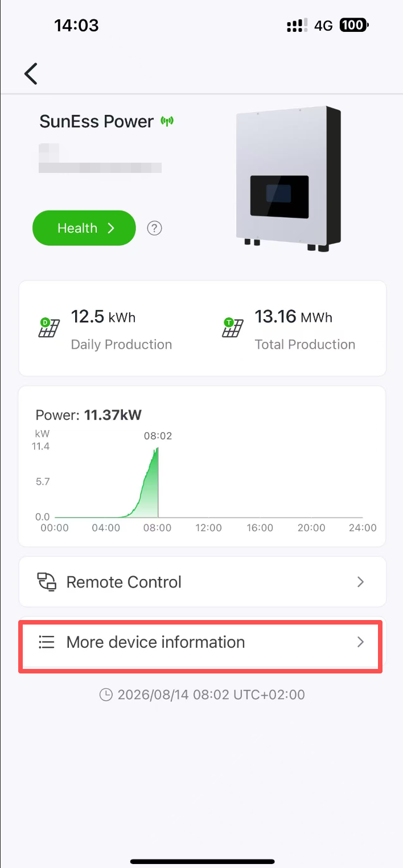The height and width of the screenshot is (868, 403).
Task: Tap the Daily Production solar panel icon
Action: pyautogui.click(x=49, y=328)
